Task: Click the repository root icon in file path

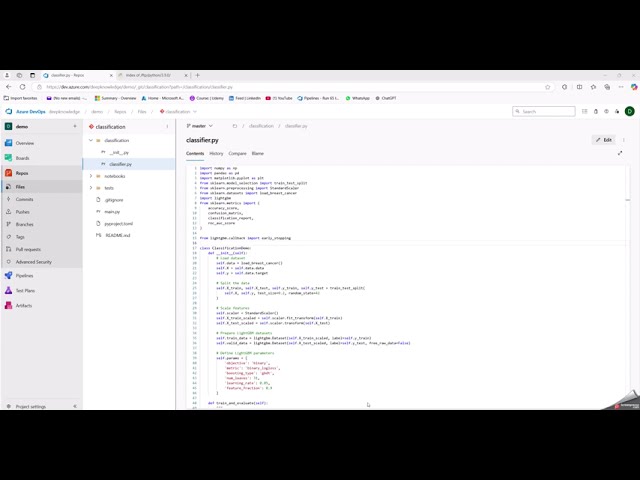Action: [235, 126]
